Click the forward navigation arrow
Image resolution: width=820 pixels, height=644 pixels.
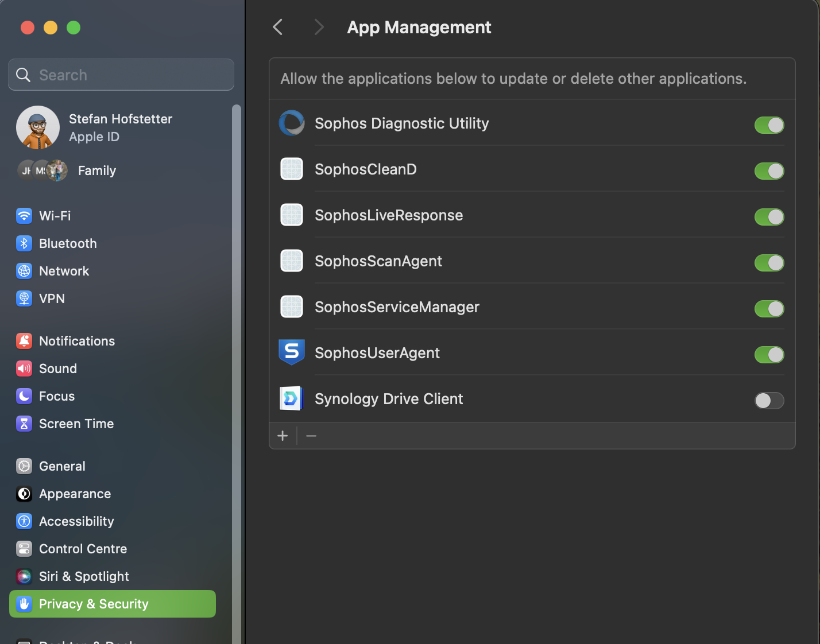tap(319, 26)
